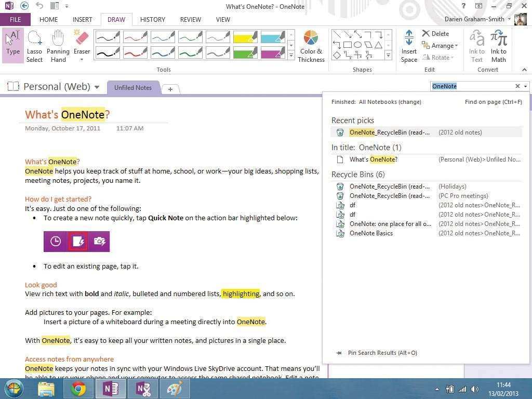Screen dimensions: 532x399
Task: Open Color & Thickness settings
Action: 311,47
